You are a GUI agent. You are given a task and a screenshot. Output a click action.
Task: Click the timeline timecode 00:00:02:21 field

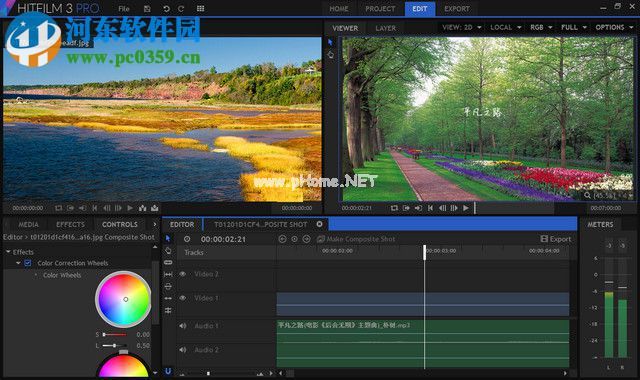coord(223,239)
